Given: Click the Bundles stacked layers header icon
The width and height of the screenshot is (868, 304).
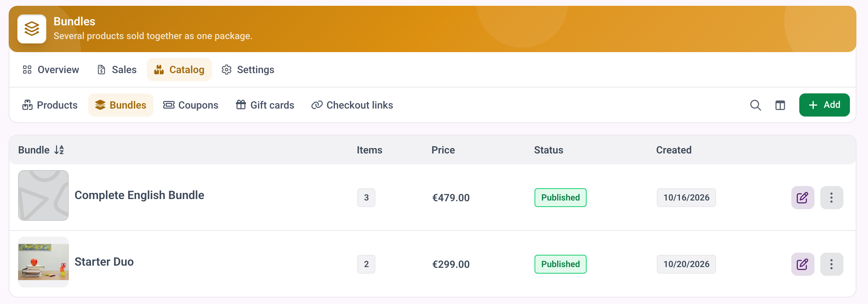Looking at the screenshot, I should click(32, 29).
